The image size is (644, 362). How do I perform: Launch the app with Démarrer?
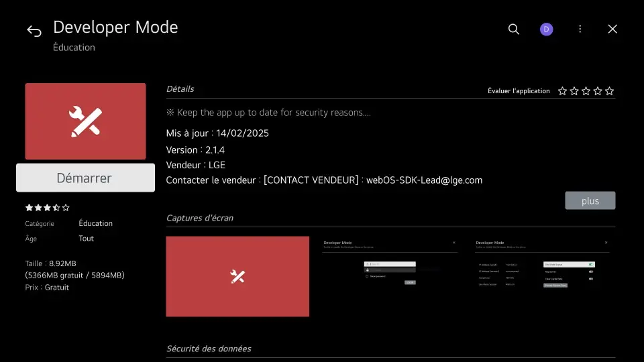pyautogui.click(x=85, y=178)
